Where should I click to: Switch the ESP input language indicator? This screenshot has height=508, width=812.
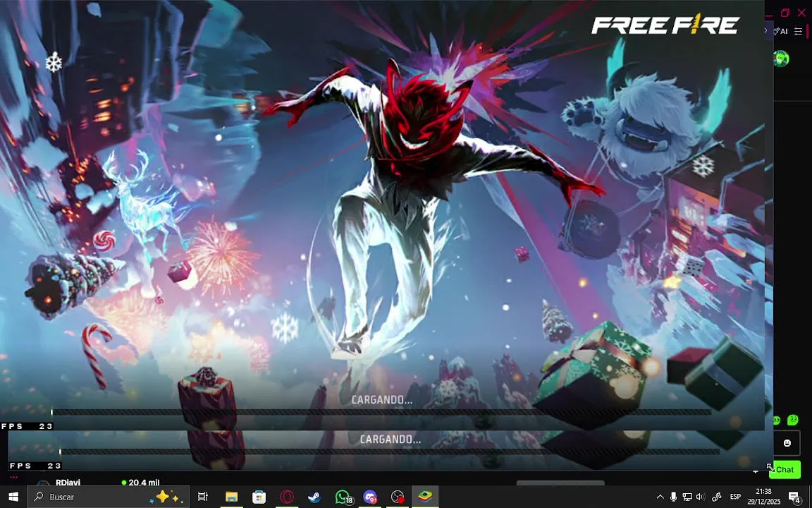tap(735, 497)
